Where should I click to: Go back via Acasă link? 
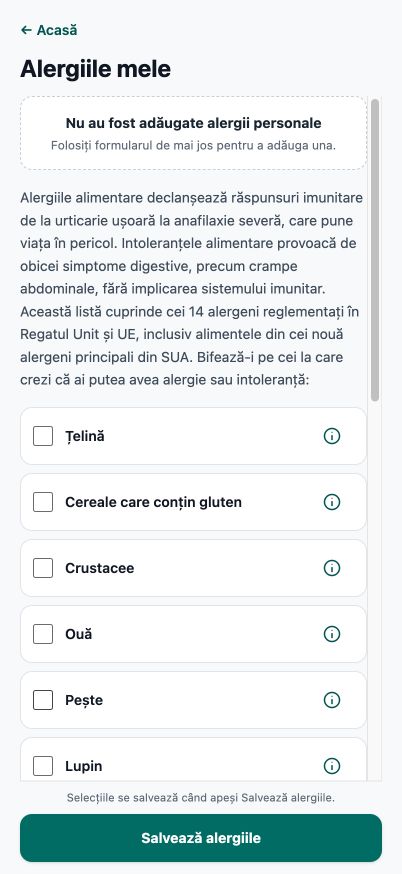pos(49,30)
